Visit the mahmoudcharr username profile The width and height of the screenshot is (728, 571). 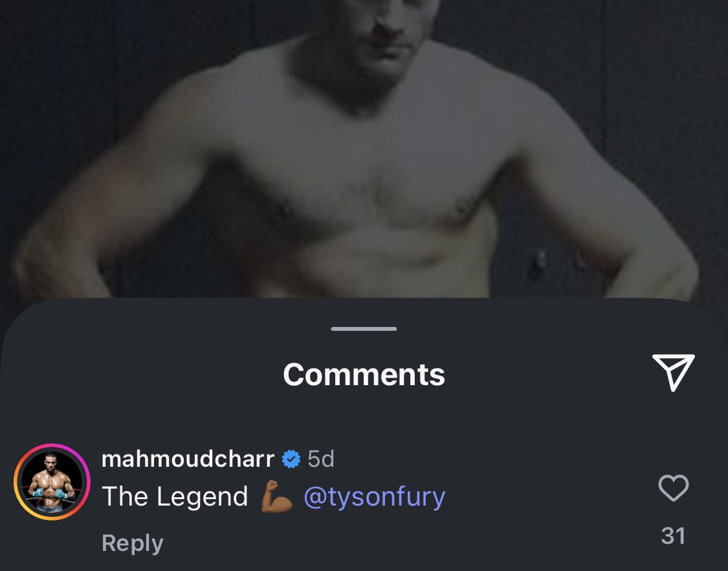(188, 459)
